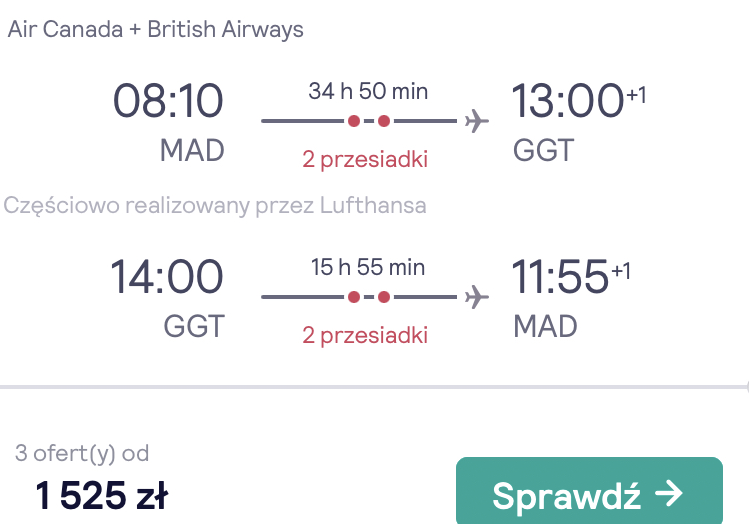The height and width of the screenshot is (524, 749).
Task: Click the Sprawdź button
Action: click(x=589, y=491)
